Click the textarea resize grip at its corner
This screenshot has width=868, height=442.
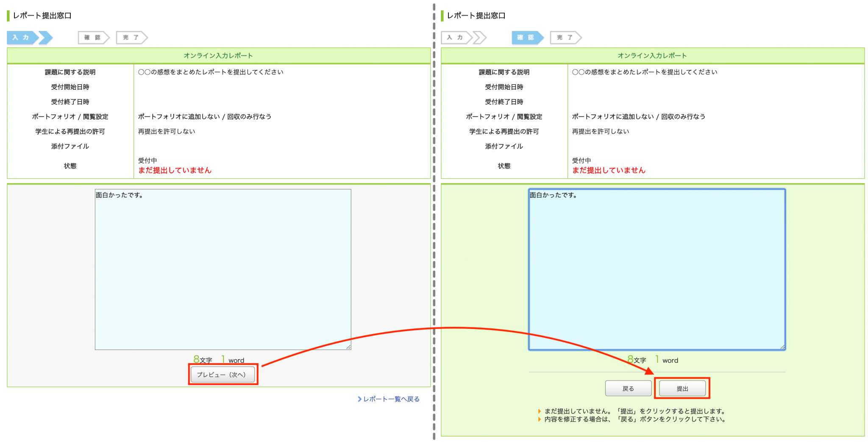point(349,347)
